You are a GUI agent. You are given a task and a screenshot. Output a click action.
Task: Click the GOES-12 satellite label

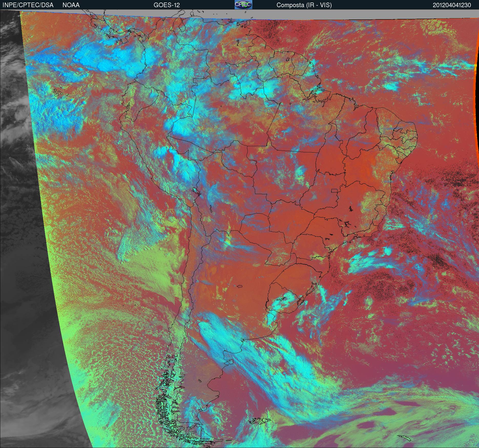point(166,5)
